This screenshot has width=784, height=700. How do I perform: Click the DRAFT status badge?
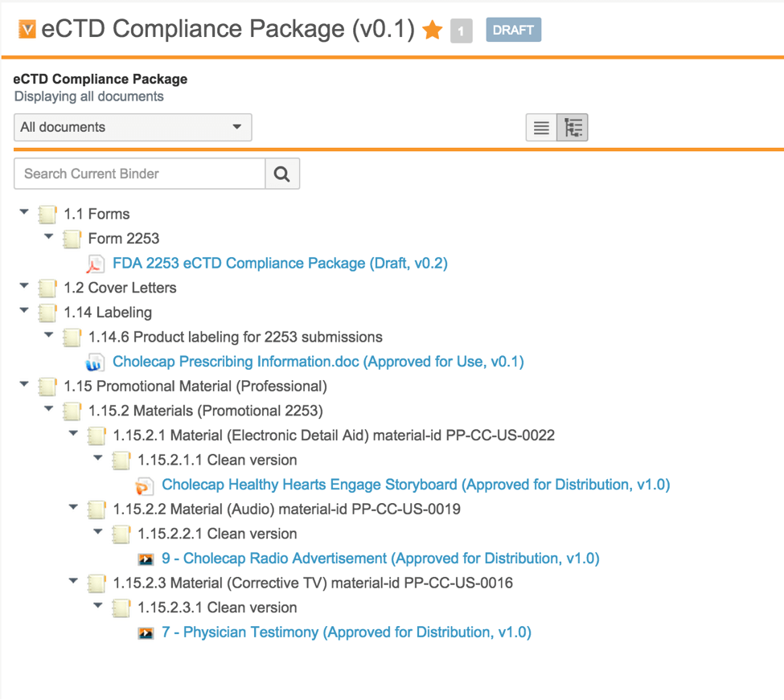click(513, 31)
